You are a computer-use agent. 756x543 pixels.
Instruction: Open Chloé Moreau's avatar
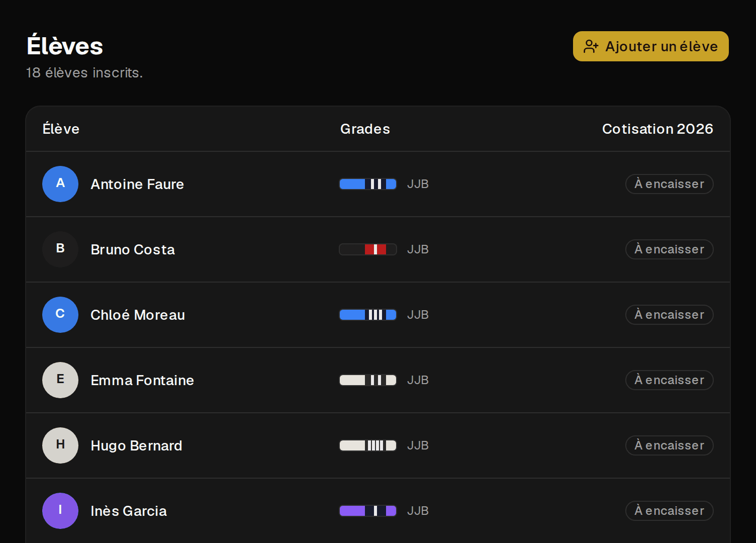pos(60,315)
